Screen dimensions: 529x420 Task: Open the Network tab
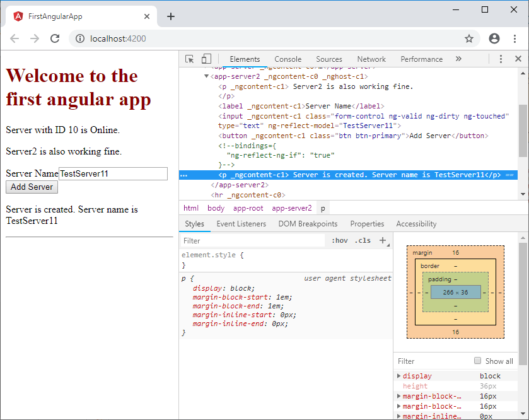point(371,59)
